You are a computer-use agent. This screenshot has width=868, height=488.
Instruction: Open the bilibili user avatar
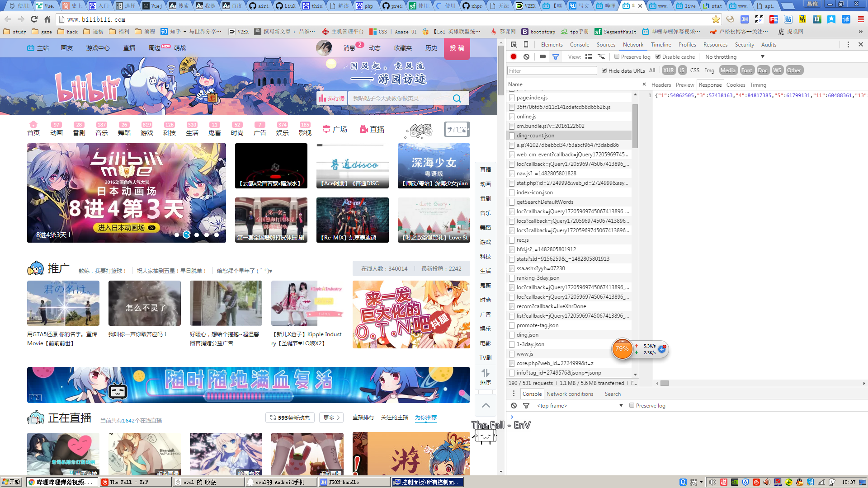point(324,47)
